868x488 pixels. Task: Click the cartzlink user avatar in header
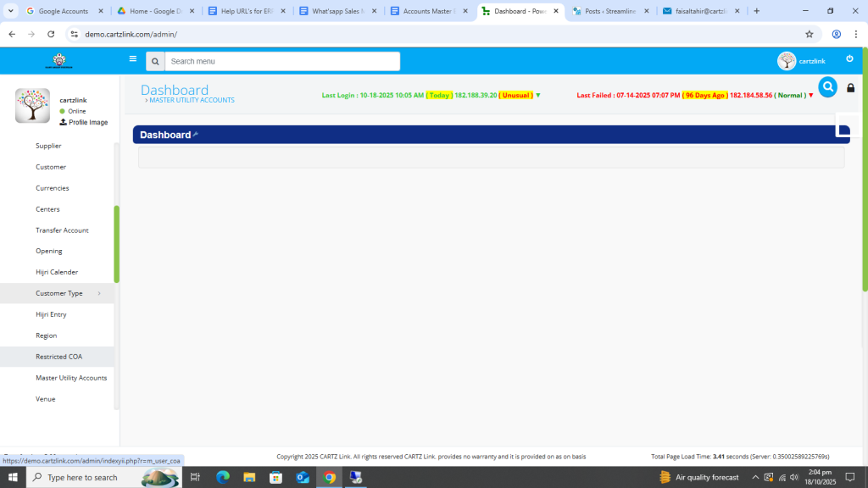coord(787,61)
